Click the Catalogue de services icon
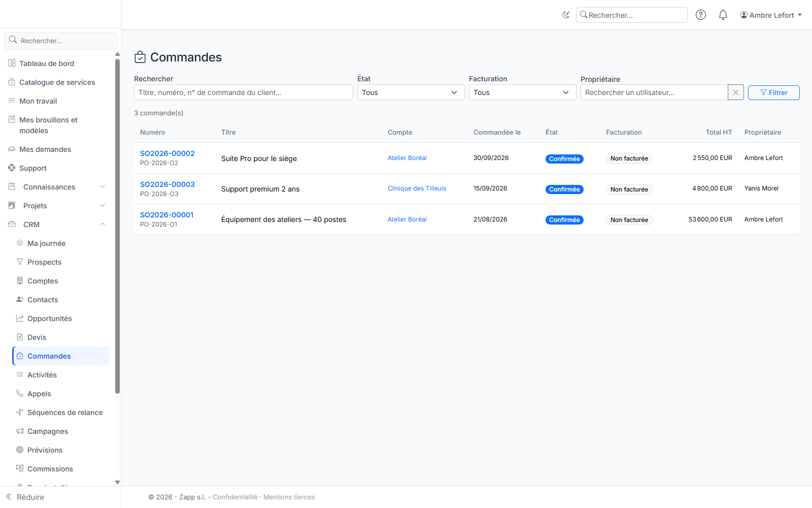Image resolution: width=812 pixels, height=508 pixels. tap(12, 82)
